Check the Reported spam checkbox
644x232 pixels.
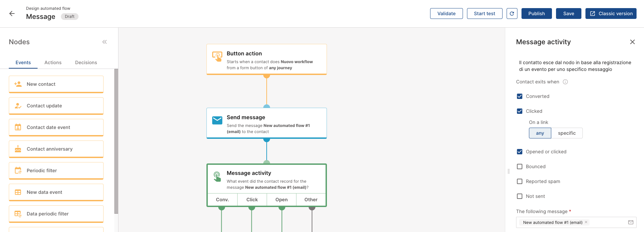pyautogui.click(x=519, y=181)
